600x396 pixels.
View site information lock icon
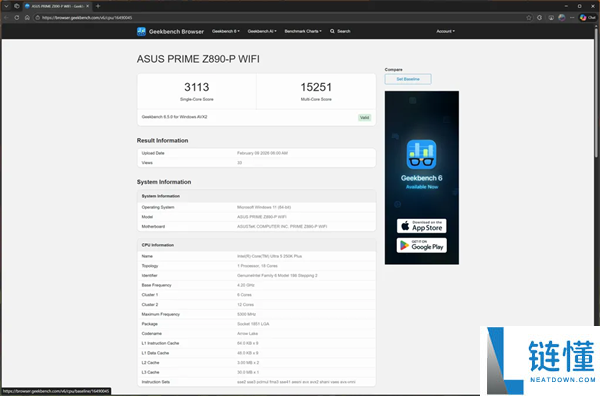tap(38, 18)
